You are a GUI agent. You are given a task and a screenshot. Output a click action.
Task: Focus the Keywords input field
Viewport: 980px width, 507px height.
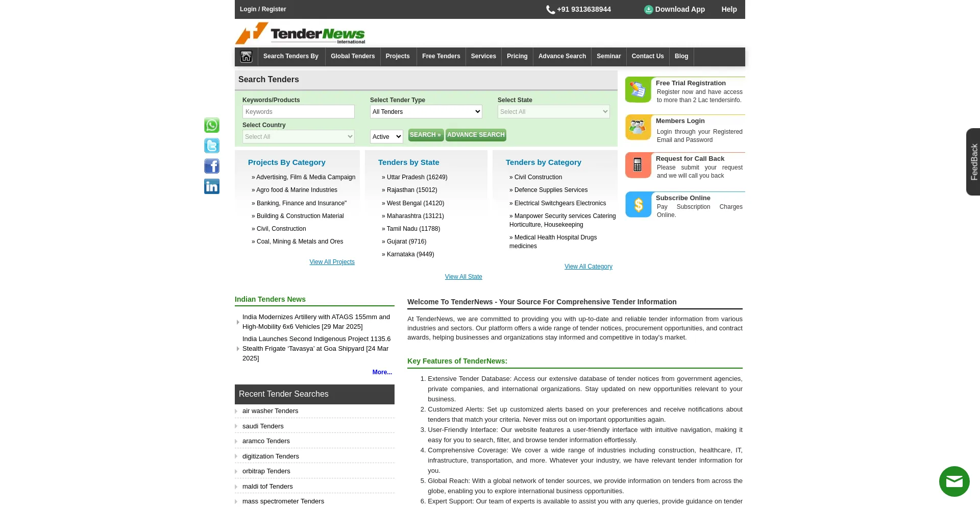tap(299, 112)
